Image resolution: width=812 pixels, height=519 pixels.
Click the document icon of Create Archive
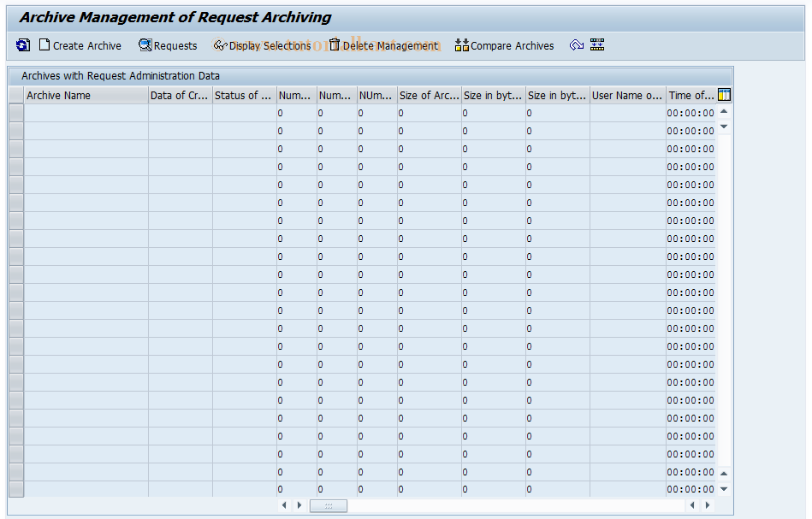click(44, 45)
